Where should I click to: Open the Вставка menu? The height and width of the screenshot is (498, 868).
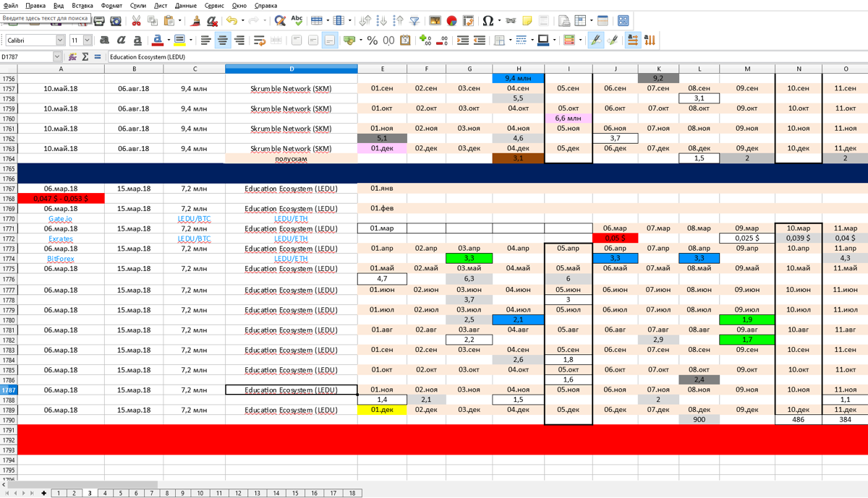coord(82,5)
